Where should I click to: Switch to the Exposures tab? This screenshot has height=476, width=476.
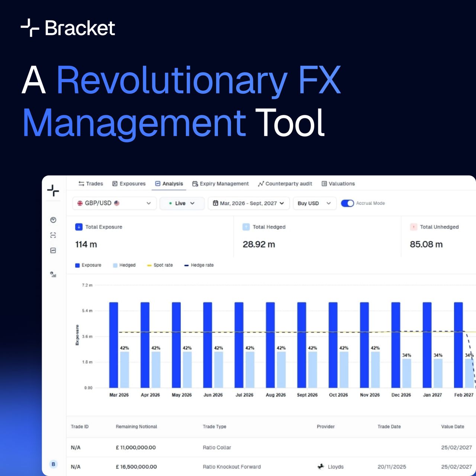pos(129,184)
